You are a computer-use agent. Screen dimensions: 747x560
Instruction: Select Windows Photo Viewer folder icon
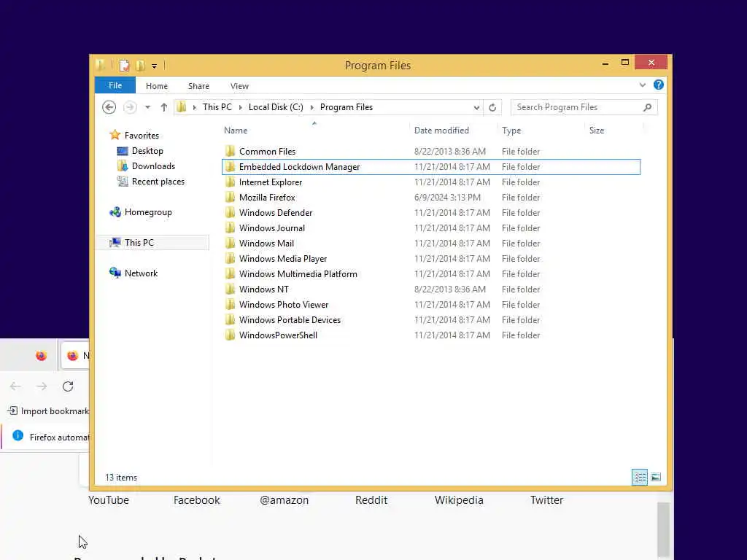(230, 304)
